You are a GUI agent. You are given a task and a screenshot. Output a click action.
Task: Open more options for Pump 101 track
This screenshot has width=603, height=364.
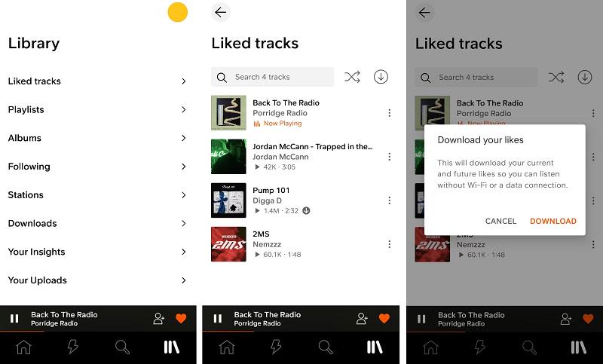(x=389, y=200)
